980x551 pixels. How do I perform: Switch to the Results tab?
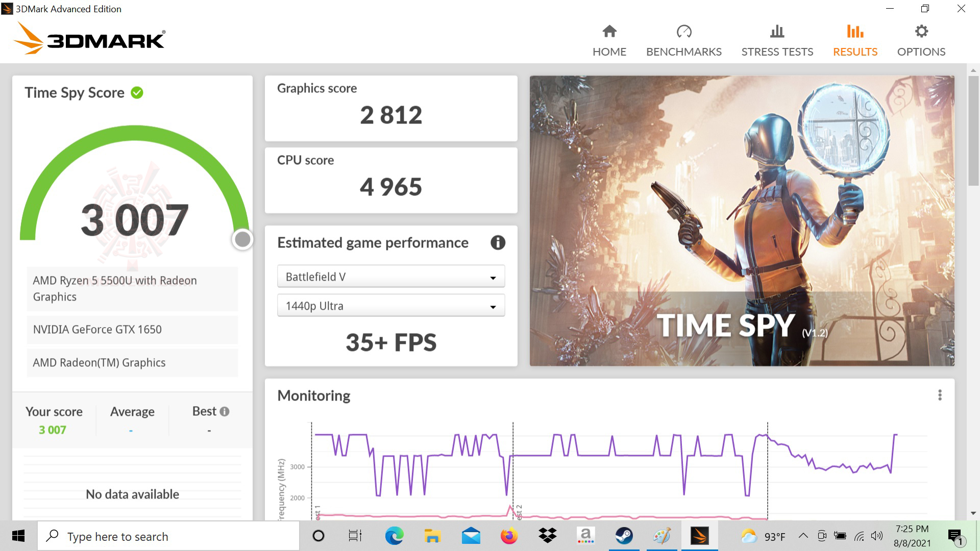855,41
